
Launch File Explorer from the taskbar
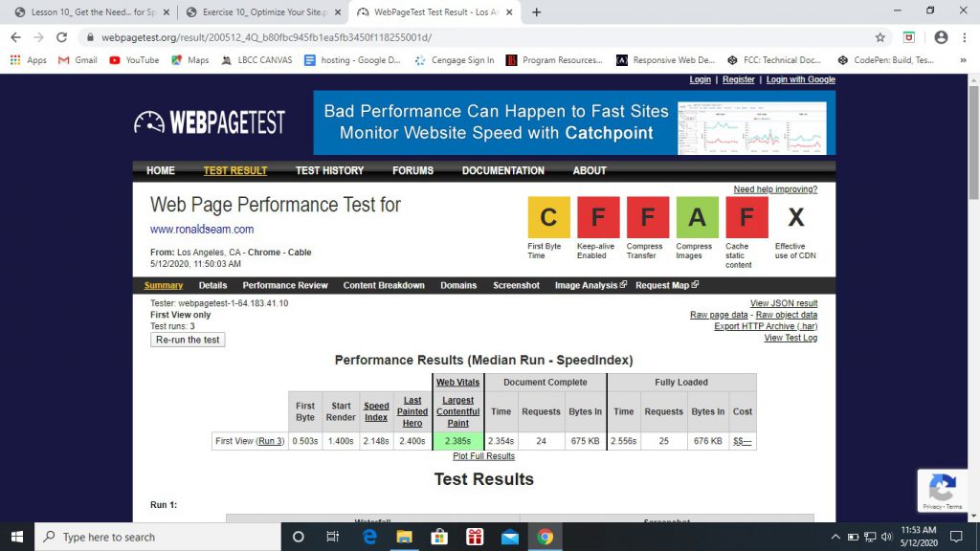coord(404,537)
